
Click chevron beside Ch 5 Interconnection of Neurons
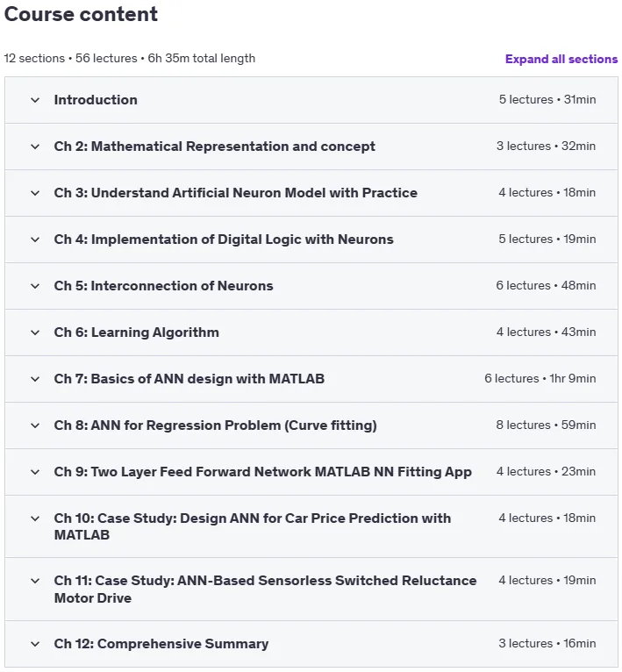pyautogui.click(x=35, y=286)
